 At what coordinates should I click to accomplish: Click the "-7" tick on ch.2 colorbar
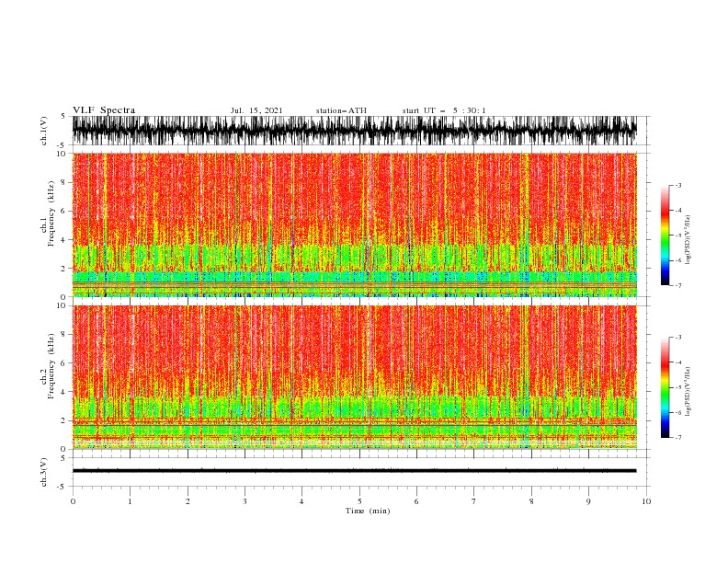click(x=677, y=437)
